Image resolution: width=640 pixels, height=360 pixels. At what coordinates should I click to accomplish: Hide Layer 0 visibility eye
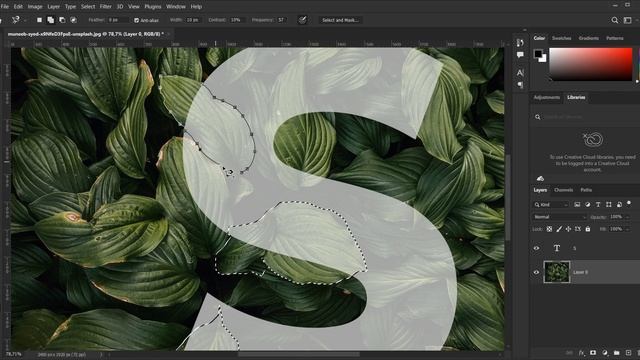coord(536,272)
